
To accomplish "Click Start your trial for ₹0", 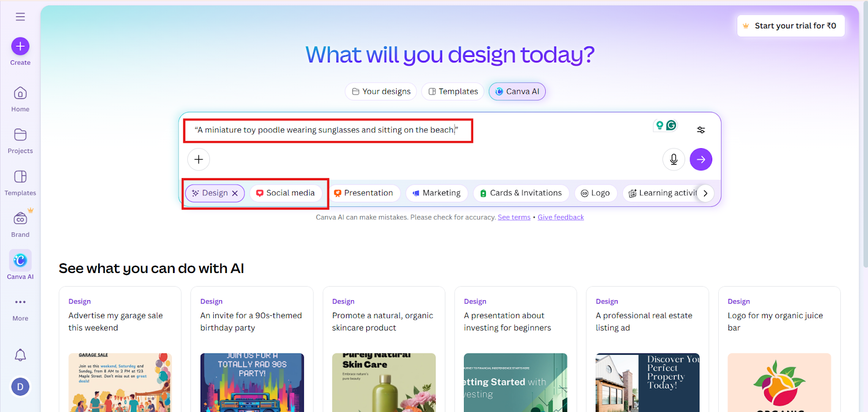I will (790, 26).
